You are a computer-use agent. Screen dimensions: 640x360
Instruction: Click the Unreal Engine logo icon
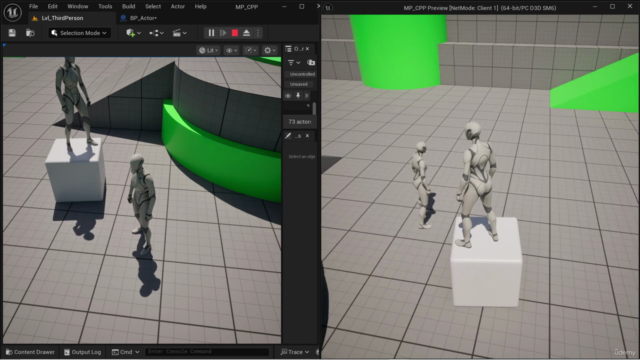click(x=12, y=12)
